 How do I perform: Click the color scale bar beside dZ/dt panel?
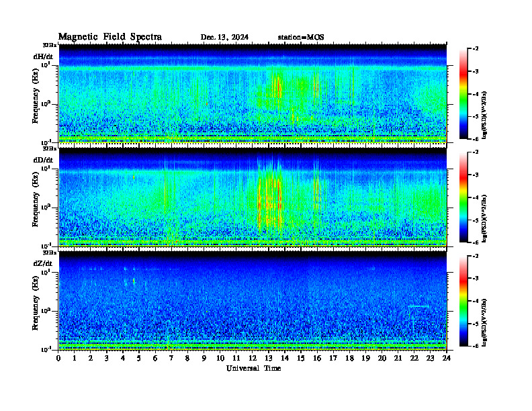click(463, 301)
